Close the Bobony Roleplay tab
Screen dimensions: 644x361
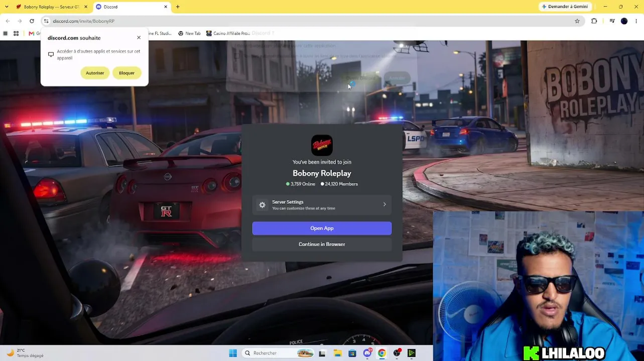click(x=86, y=7)
